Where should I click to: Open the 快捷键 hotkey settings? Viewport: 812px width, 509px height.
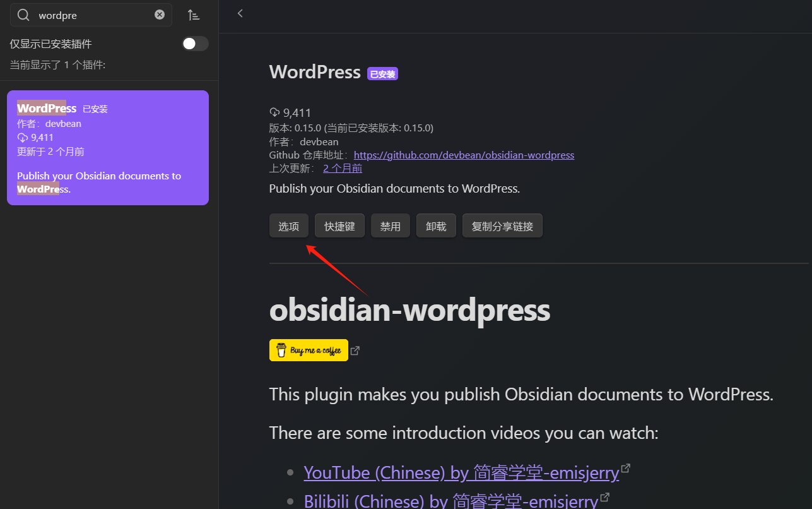pos(339,225)
